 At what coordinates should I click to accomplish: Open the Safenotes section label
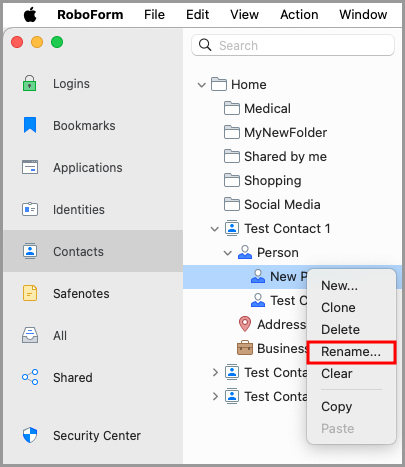click(x=81, y=294)
